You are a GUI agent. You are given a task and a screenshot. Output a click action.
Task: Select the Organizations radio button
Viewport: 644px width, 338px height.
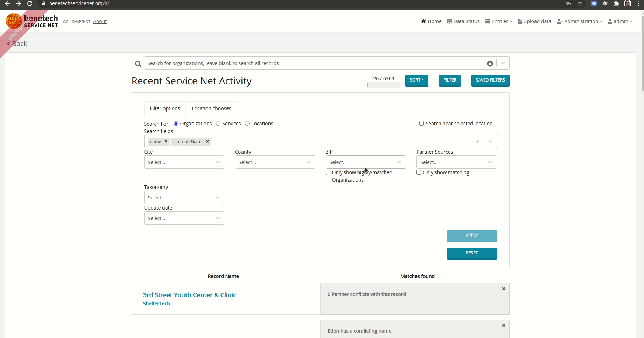coord(176,124)
